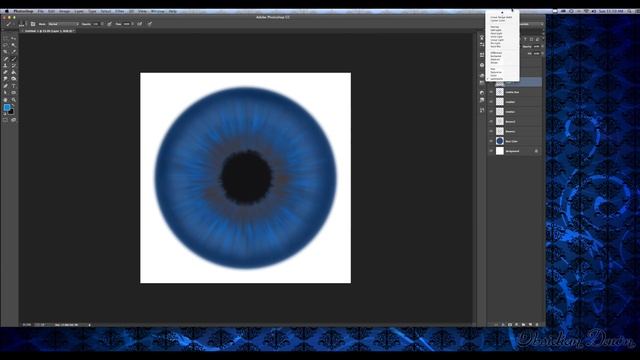640x360 pixels.
Task: Choose Overlay in the blend mode list
Action: pyautogui.click(x=494, y=27)
